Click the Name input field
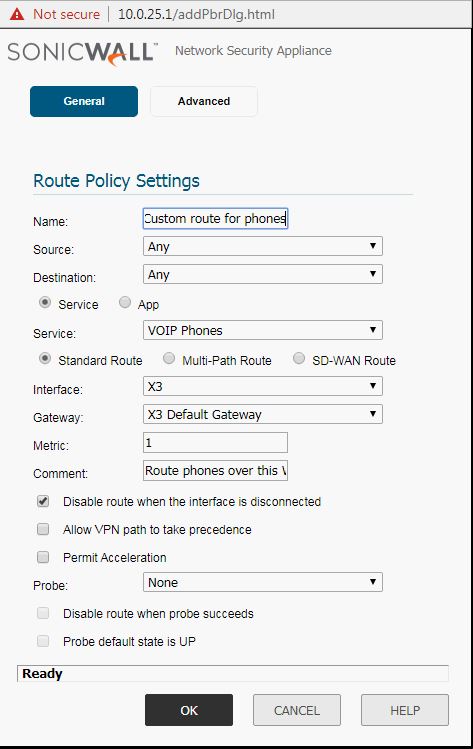The height and width of the screenshot is (749, 473). 215,219
